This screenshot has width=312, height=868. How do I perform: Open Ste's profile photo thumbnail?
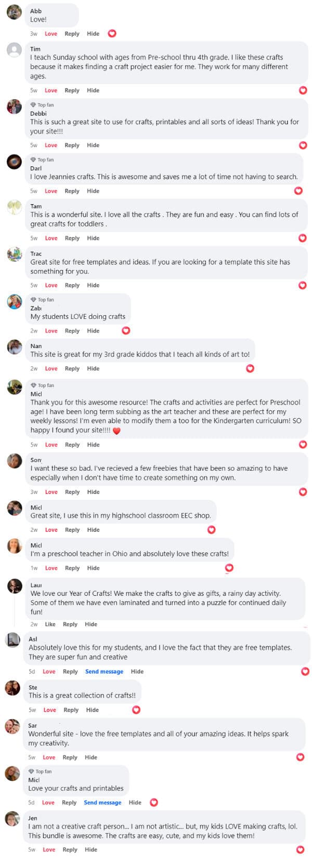coord(12,688)
